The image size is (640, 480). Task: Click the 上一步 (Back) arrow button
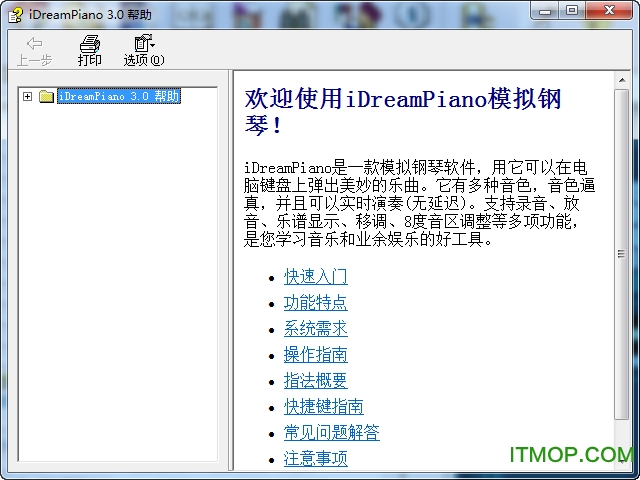coord(34,51)
